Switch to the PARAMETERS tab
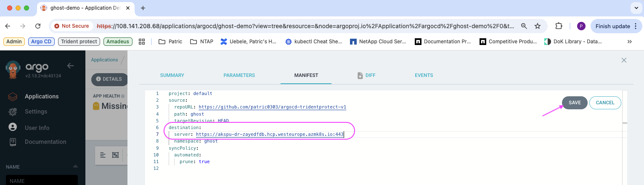The image size is (644, 185). 239,75
